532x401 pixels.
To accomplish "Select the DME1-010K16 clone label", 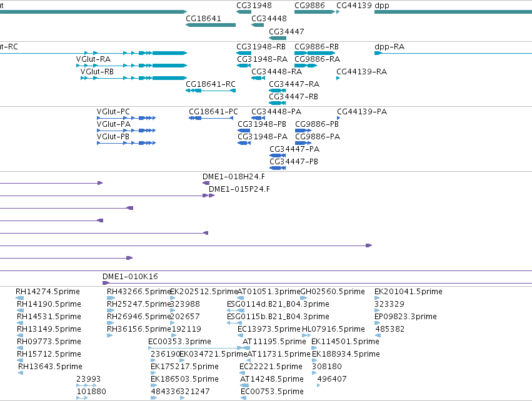I will pos(130,277).
